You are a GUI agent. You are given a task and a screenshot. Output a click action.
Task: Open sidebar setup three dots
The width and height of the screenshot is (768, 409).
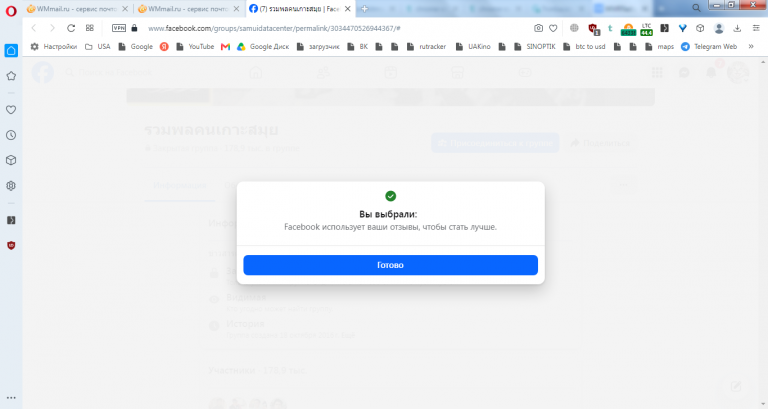[x=11, y=398]
